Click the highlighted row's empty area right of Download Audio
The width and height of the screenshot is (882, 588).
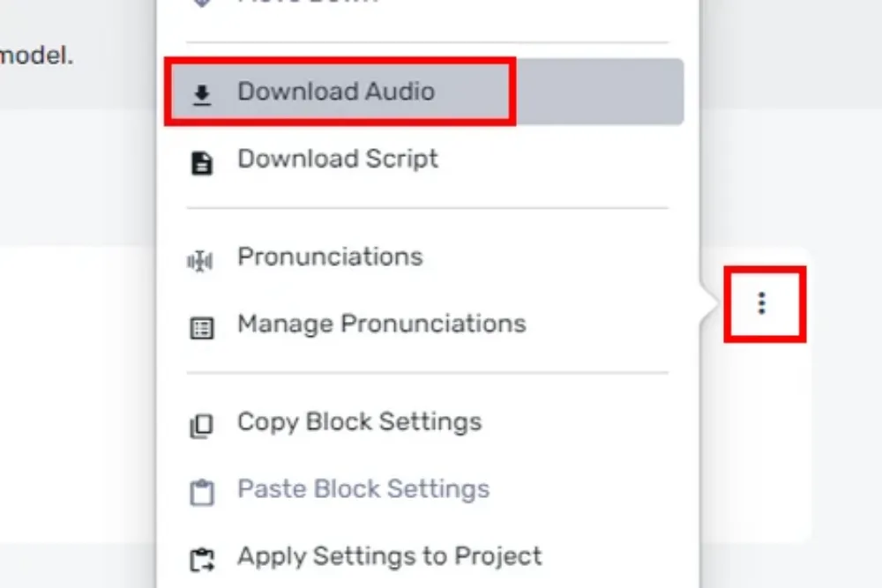(x=600, y=92)
